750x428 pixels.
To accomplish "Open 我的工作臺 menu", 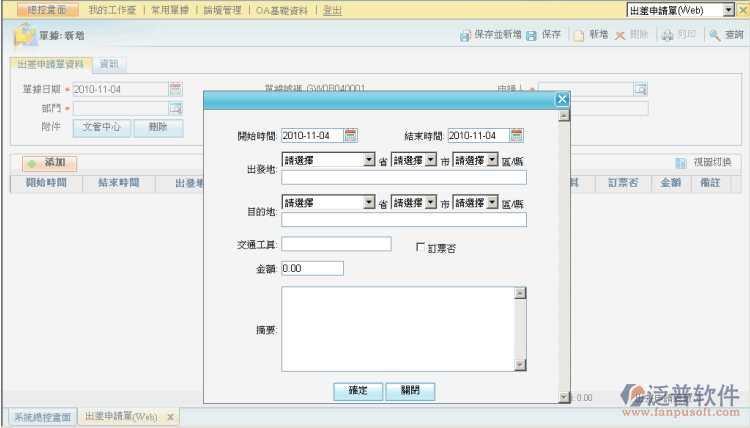I will (x=112, y=10).
